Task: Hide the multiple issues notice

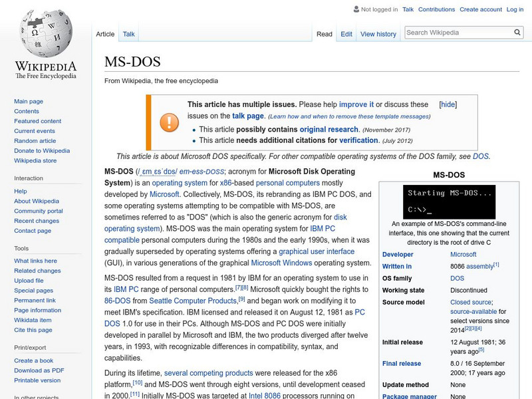Action: pyautogui.click(x=448, y=104)
